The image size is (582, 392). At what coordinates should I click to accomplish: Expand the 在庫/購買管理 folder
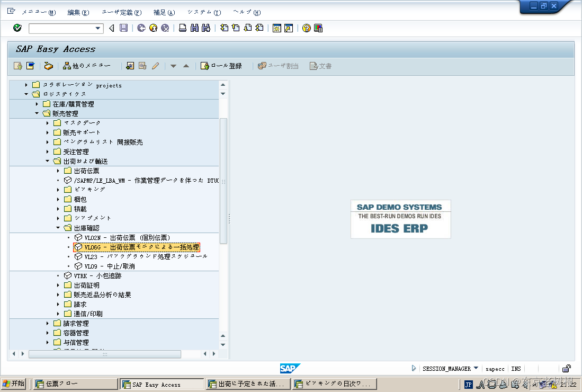[37, 104]
